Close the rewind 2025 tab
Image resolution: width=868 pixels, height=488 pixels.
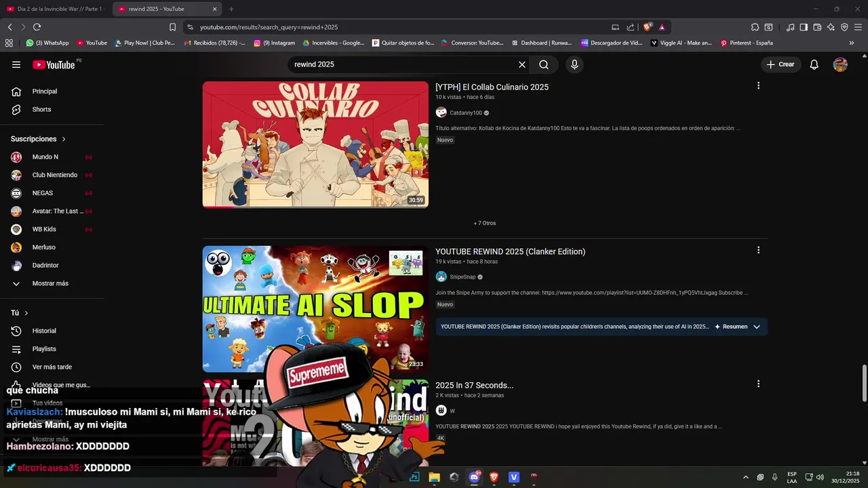(x=215, y=9)
